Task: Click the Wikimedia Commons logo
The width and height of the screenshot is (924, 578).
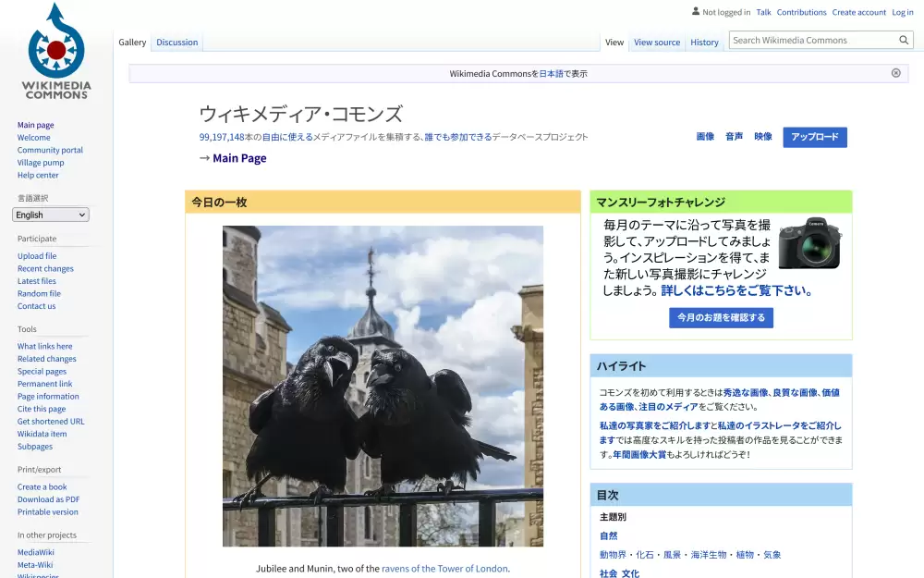Action: (56, 52)
